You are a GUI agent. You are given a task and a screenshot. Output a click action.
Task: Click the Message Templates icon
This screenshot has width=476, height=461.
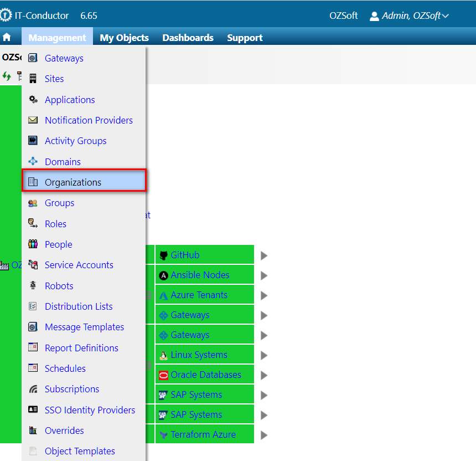tap(33, 327)
